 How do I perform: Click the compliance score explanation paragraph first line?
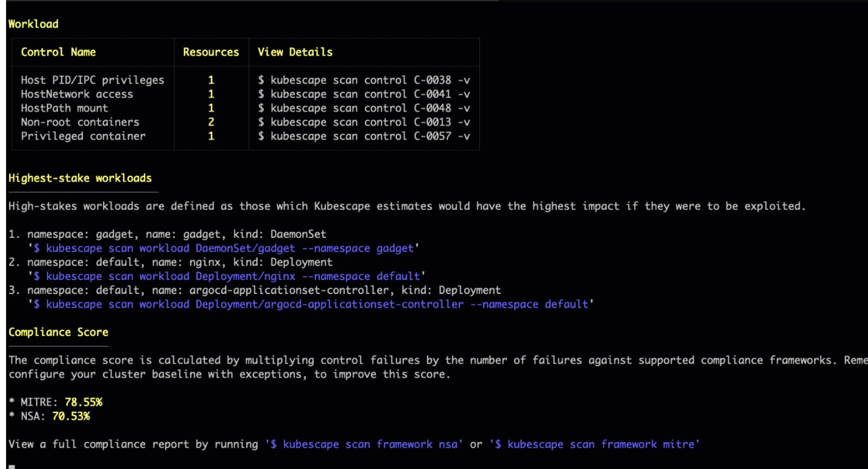click(438, 360)
